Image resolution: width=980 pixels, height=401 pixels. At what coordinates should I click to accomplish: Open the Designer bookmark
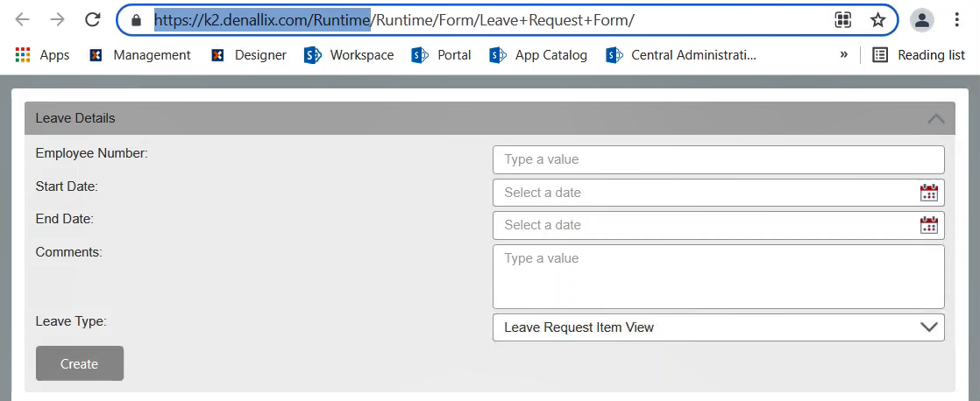pos(249,55)
